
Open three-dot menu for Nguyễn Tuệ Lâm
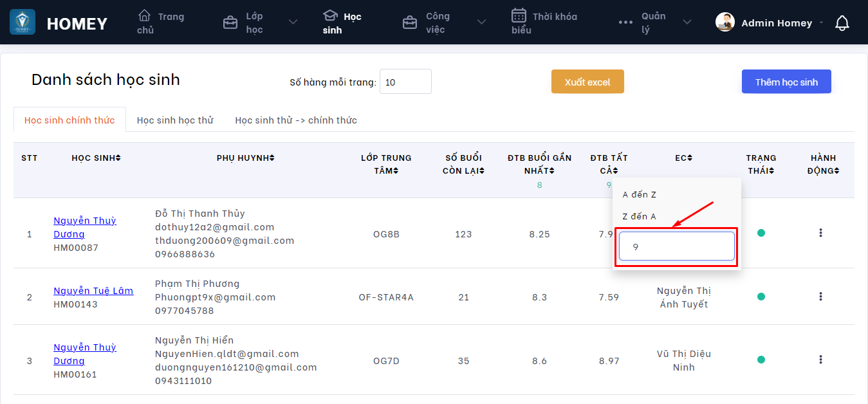tap(820, 297)
